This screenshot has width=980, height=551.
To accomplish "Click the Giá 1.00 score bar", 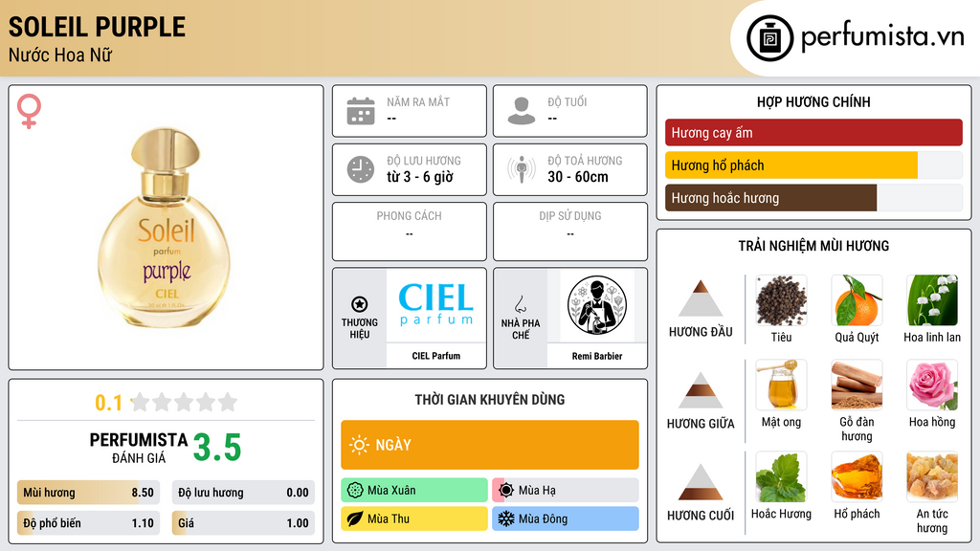I will 243,523.
